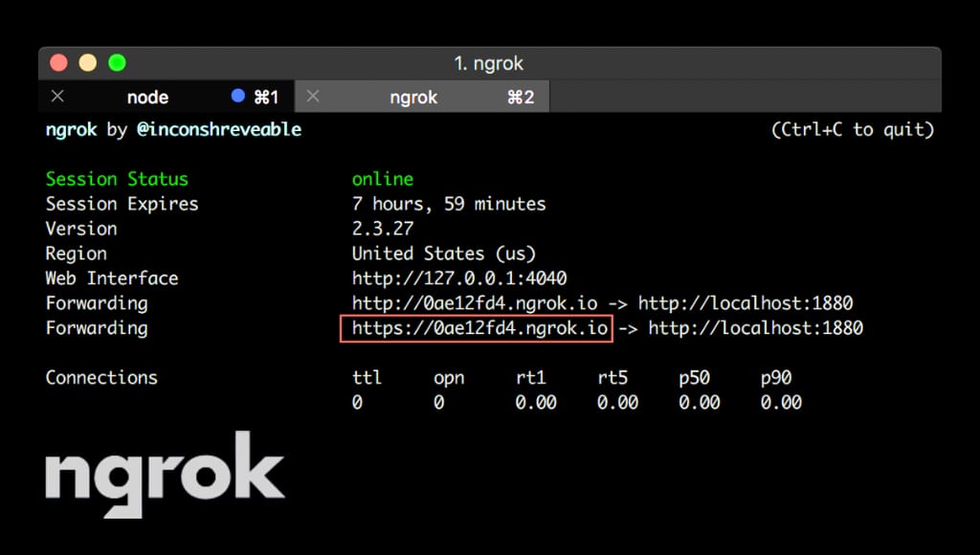980x555 pixels.
Task: Click the window title 1. ngrok
Action: [x=489, y=63]
